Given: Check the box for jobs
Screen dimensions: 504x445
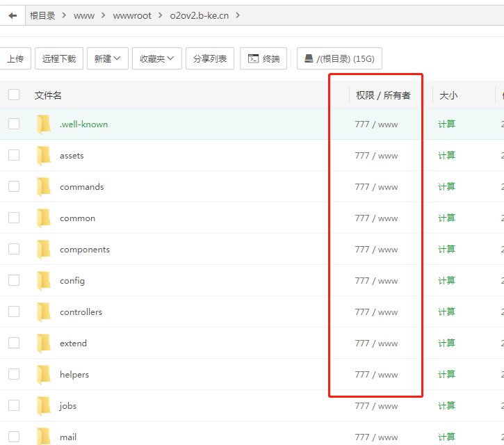Looking at the screenshot, I should 14,405.
